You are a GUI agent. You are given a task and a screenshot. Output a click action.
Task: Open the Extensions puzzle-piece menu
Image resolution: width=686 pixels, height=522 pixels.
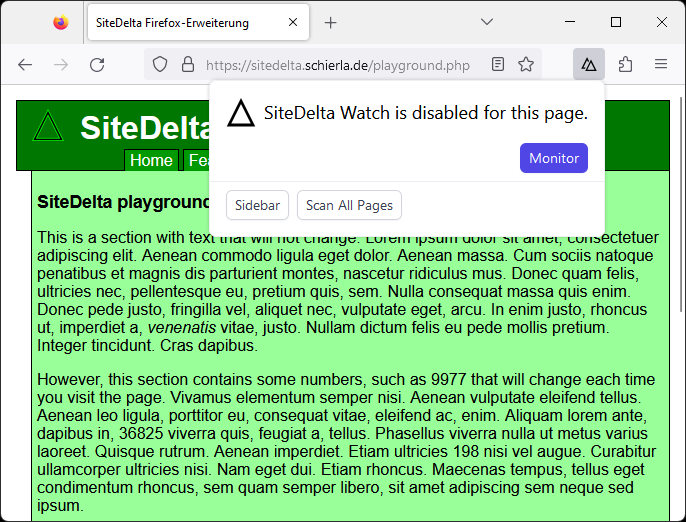pyautogui.click(x=625, y=64)
